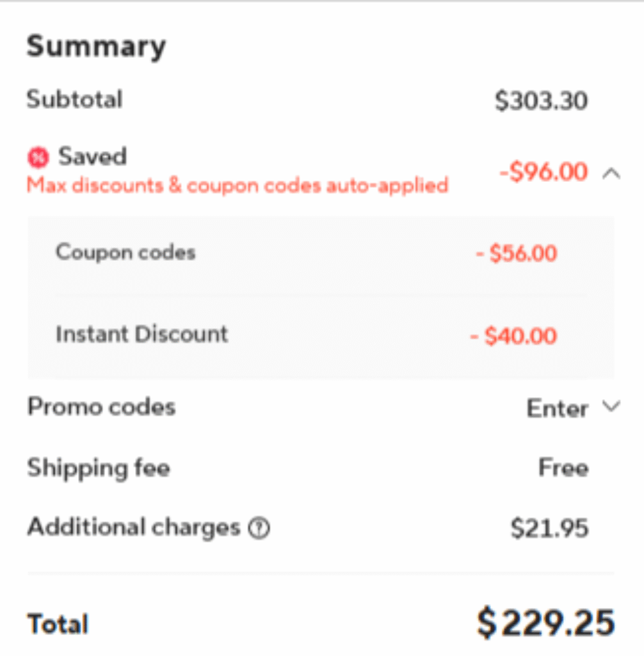The image size is (644, 656).
Task: Click Enter to add promo code
Action: (x=556, y=408)
